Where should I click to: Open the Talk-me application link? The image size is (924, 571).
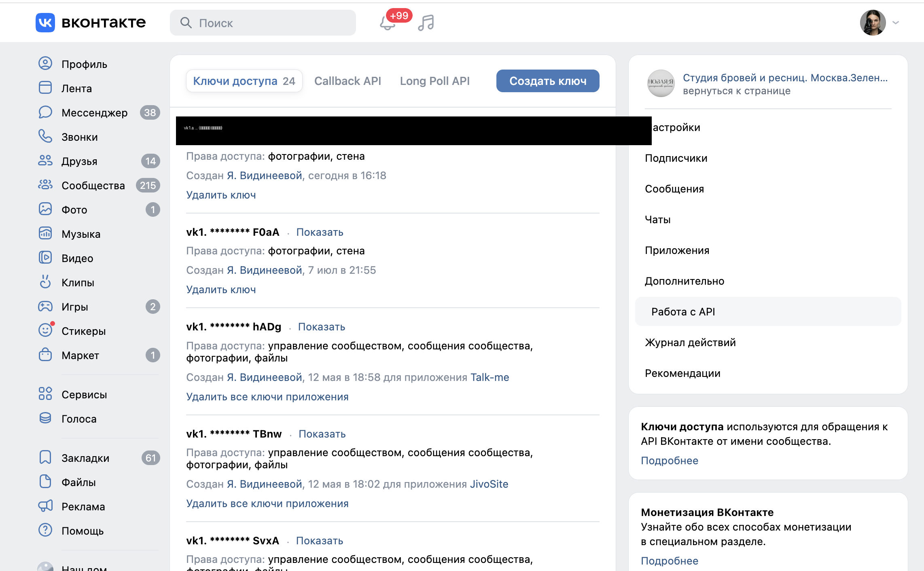pos(490,377)
